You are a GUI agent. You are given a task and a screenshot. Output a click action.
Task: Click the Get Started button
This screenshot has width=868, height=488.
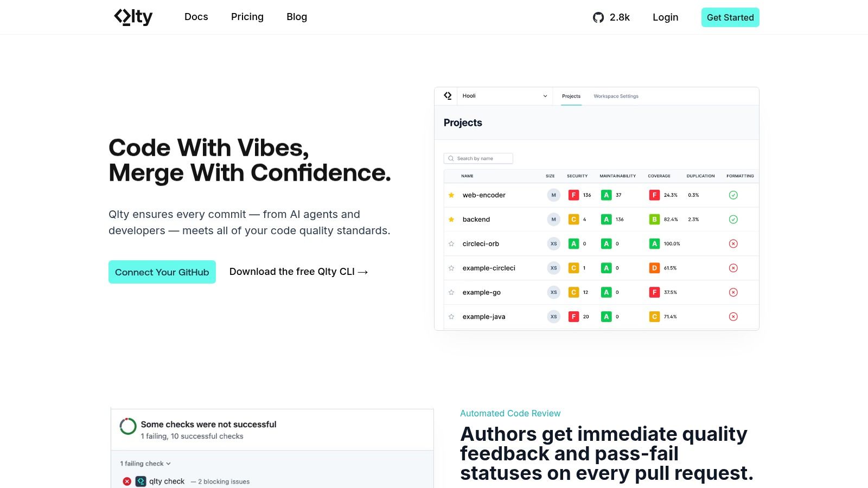click(730, 17)
